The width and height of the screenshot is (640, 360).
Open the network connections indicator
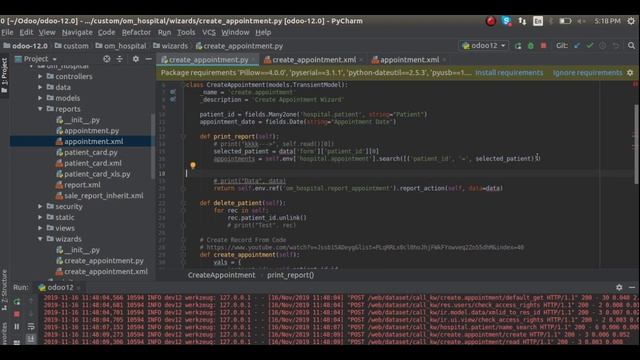pyautogui.click(x=522, y=21)
